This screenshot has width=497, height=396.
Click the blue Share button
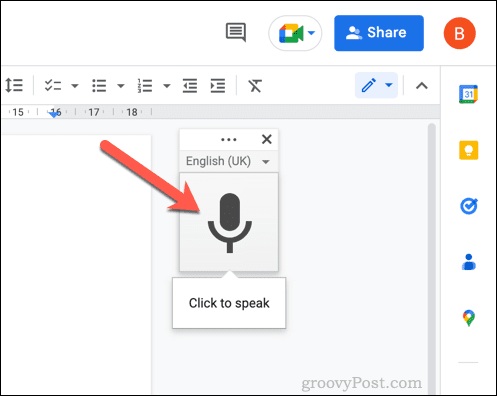coord(379,33)
